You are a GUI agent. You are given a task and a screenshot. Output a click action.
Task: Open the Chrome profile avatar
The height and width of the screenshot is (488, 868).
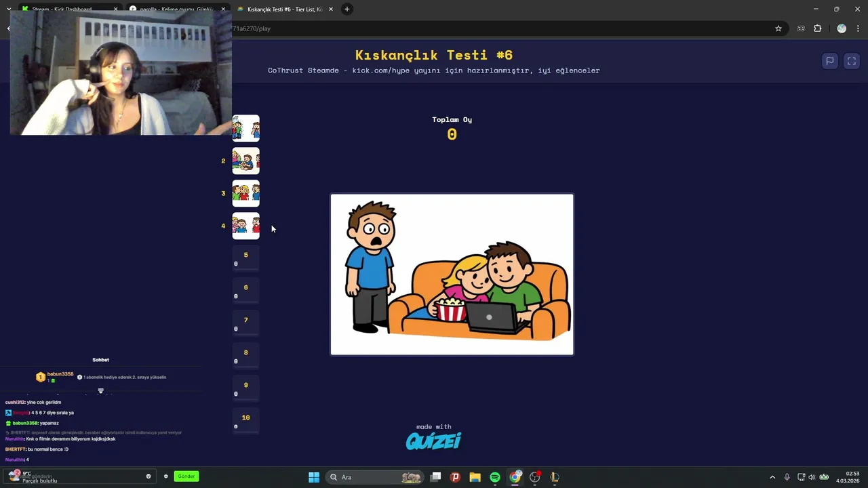pyautogui.click(x=842, y=28)
